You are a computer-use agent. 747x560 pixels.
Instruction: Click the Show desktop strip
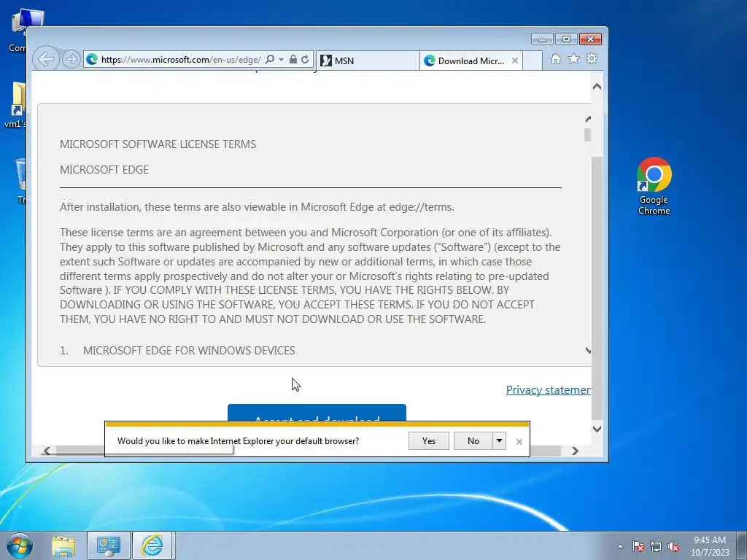click(742, 546)
